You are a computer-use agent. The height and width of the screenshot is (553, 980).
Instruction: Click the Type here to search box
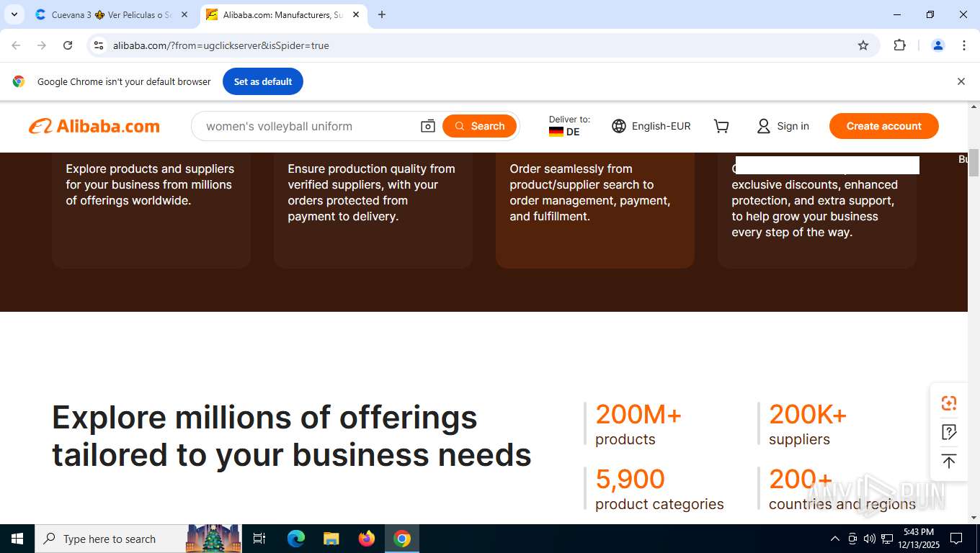(112, 539)
